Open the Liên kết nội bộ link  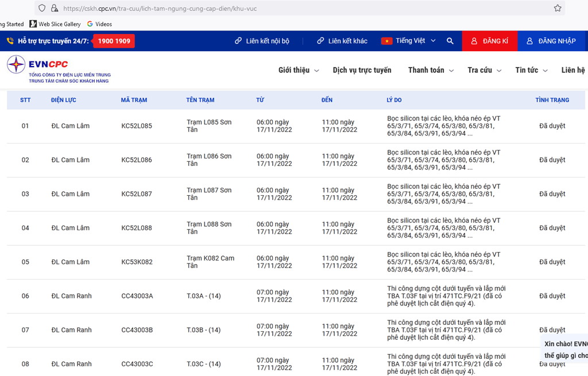[262, 41]
